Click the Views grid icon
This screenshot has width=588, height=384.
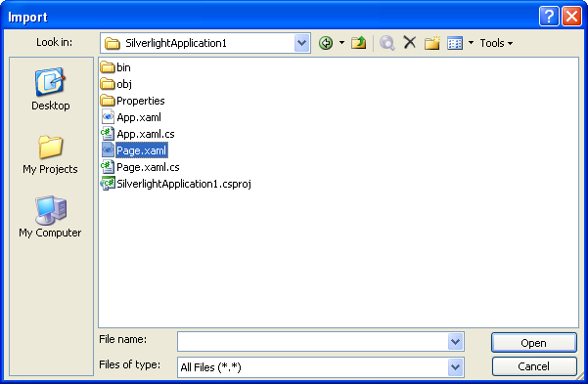(455, 43)
